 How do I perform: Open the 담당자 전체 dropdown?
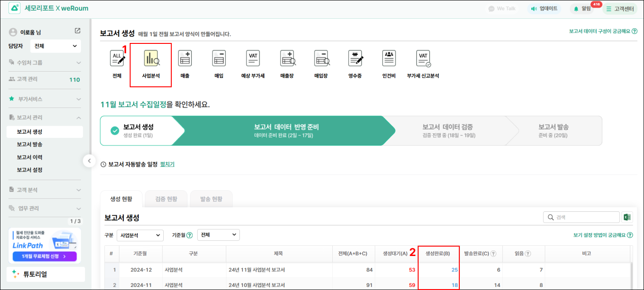pyautogui.click(x=55, y=46)
